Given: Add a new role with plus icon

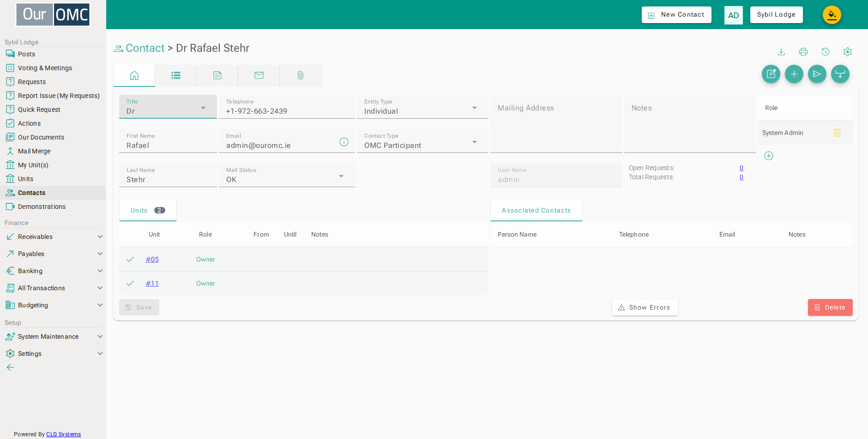Looking at the screenshot, I should (x=769, y=156).
